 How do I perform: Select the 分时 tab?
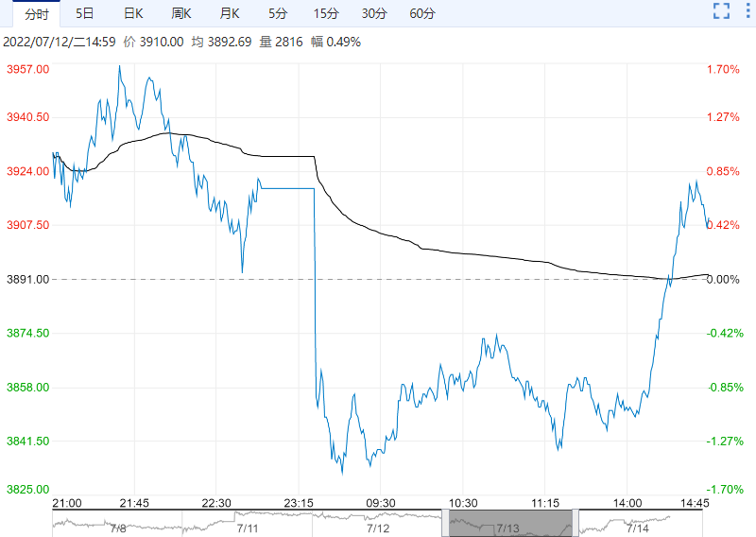click(37, 14)
